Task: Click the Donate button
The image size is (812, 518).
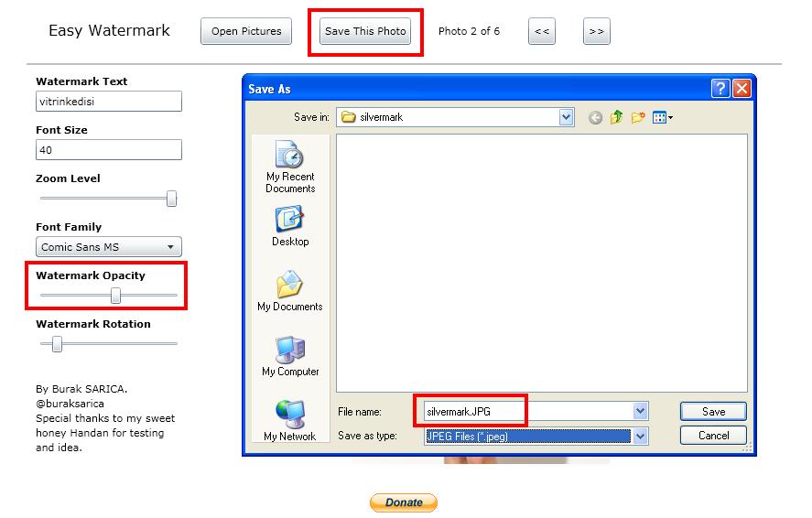Action: (404, 502)
